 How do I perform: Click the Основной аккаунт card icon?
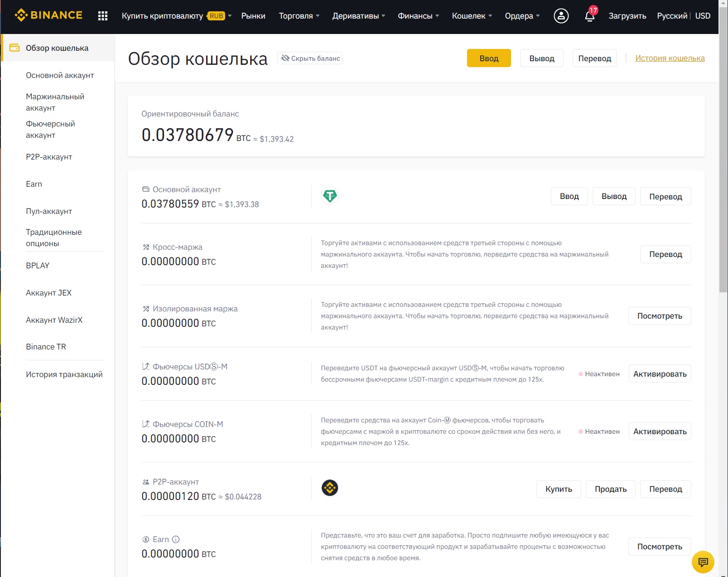(146, 189)
